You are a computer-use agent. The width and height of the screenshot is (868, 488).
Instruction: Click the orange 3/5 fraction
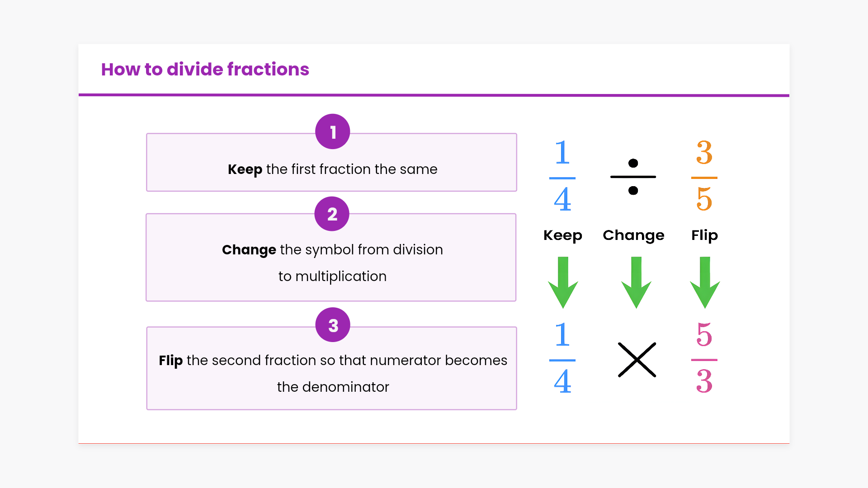[x=704, y=176]
